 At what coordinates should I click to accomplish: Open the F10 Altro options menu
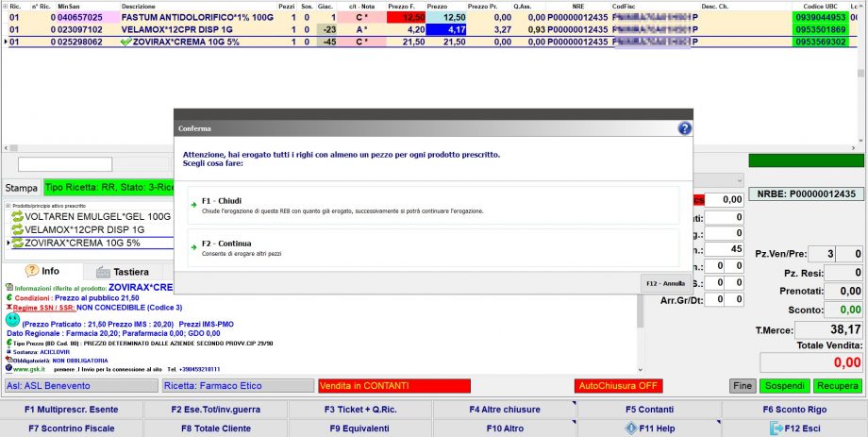click(x=505, y=428)
